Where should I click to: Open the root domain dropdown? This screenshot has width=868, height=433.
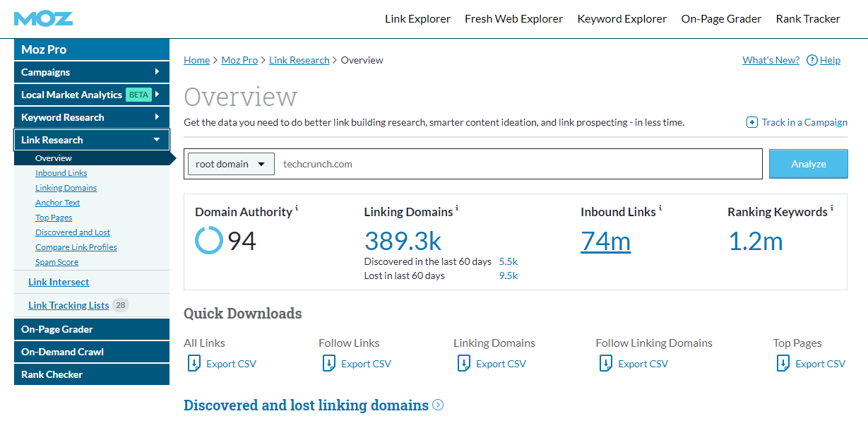(230, 164)
